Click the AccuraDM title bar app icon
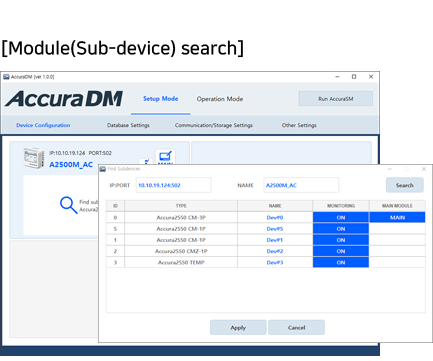Image resolution: width=433 pixels, height=361 pixels. click(x=6, y=77)
